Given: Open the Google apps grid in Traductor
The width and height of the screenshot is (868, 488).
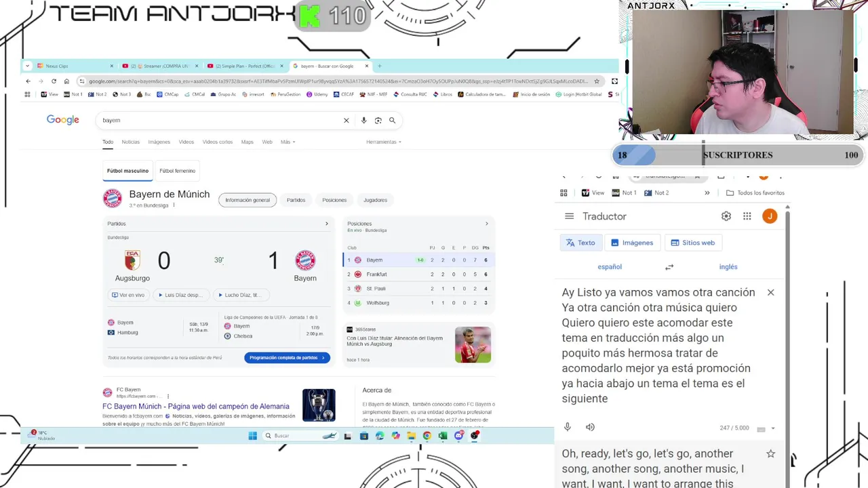Looking at the screenshot, I should (x=747, y=216).
